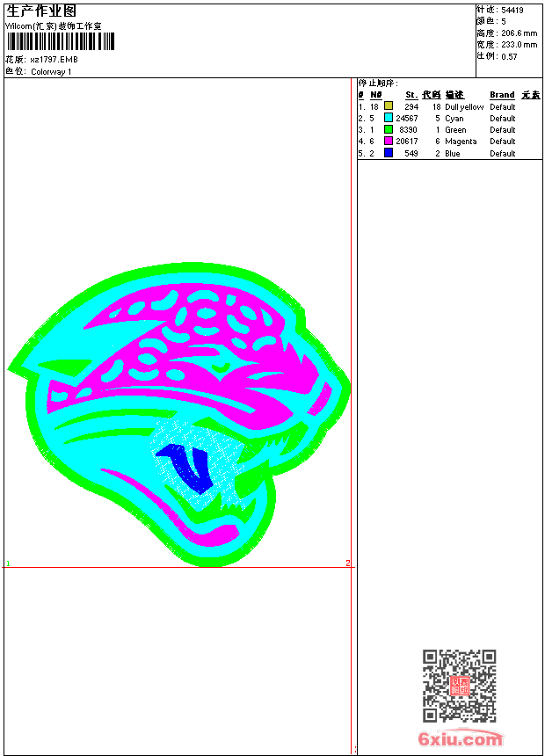This screenshot has height=756, width=545.
Task: Select the Green description text
Action: [455, 130]
